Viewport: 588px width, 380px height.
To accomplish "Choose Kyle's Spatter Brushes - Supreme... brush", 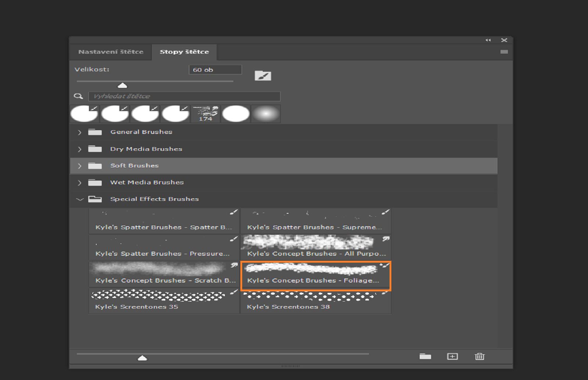I will click(316, 221).
